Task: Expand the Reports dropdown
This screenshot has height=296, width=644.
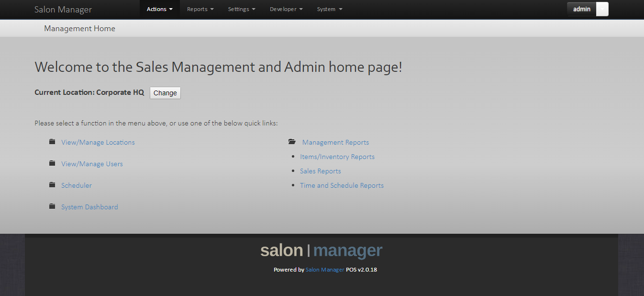Action: tap(200, 9)
